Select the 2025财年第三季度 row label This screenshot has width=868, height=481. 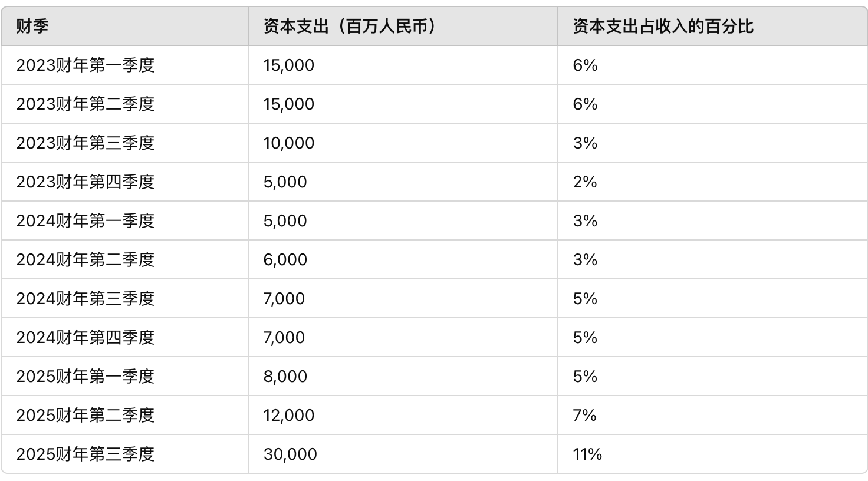click(x=86, y=454)
